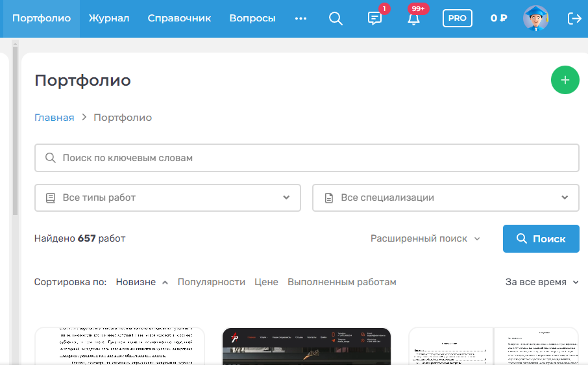
Task: Open messages chat icon with badge
Action: [x=375, y=18]
